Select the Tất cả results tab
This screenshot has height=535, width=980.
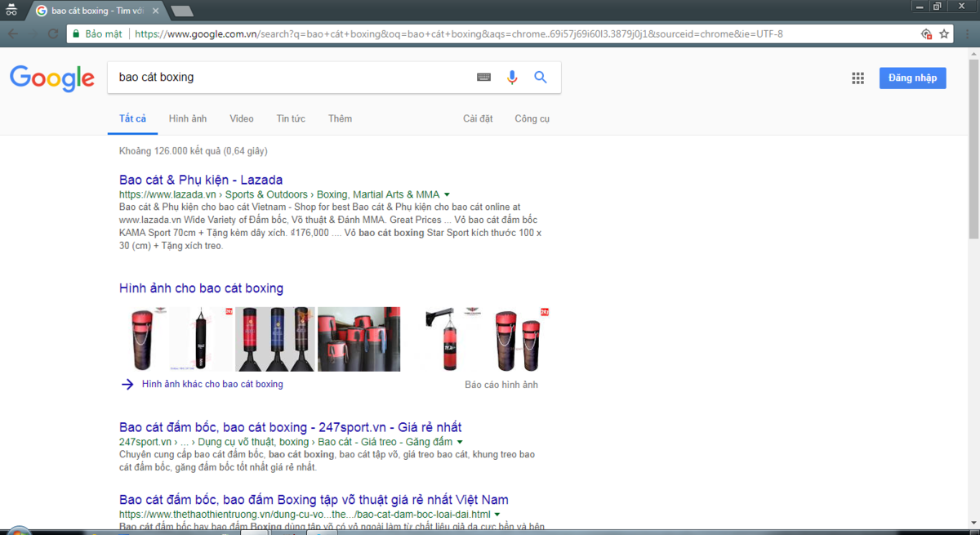point(132,118)
